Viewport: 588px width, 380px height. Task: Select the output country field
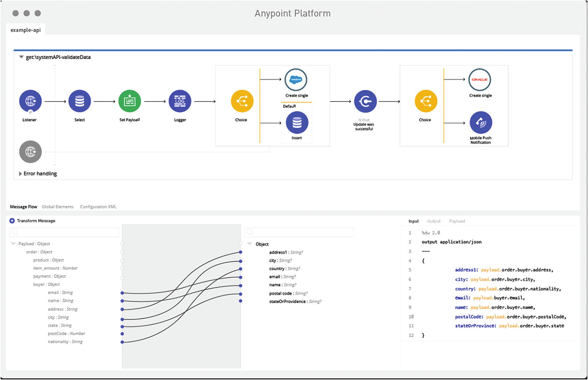click(x=285, y=269)
